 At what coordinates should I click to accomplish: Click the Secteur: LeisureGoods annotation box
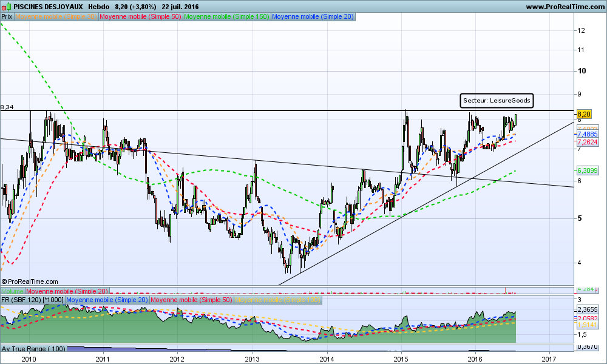tap(497, 101)
